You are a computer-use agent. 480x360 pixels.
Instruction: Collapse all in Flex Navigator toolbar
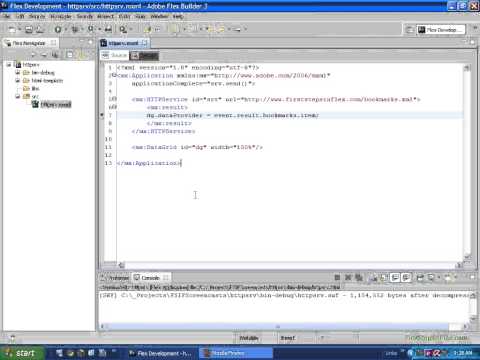click(x=70, y=55)
